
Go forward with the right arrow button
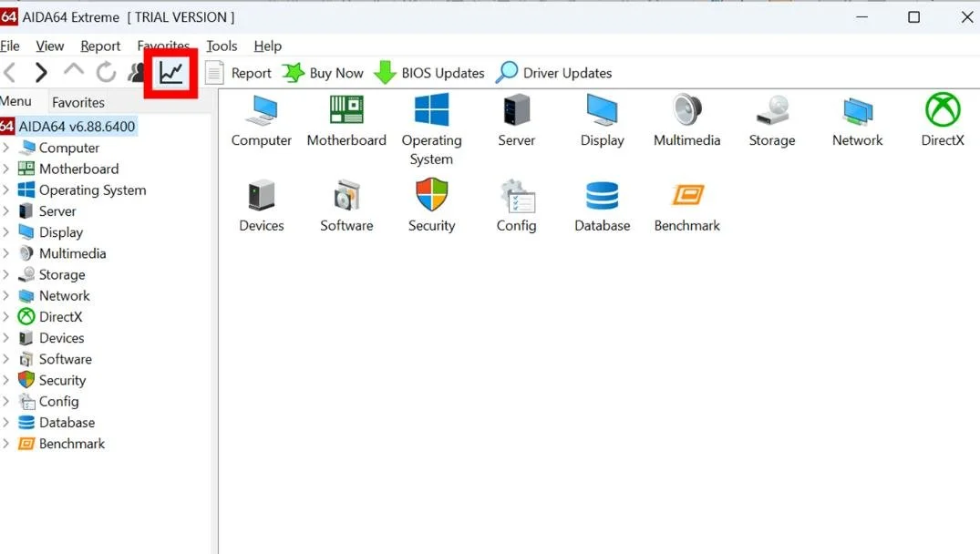coord(41,73)
